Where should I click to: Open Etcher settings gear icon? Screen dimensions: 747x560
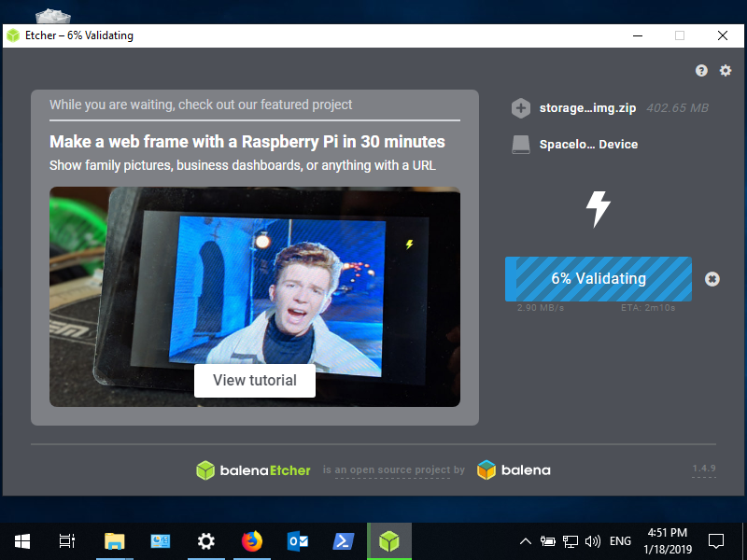pos(725,71)
